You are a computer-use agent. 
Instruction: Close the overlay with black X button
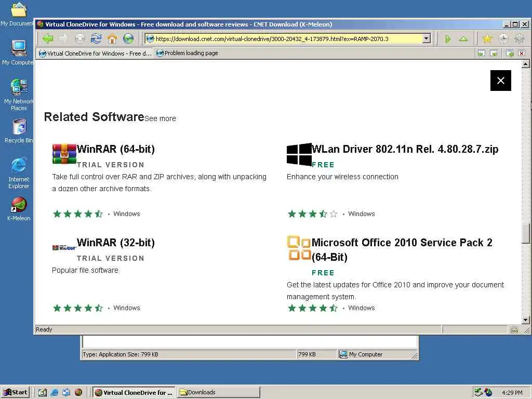coord(501,81)
